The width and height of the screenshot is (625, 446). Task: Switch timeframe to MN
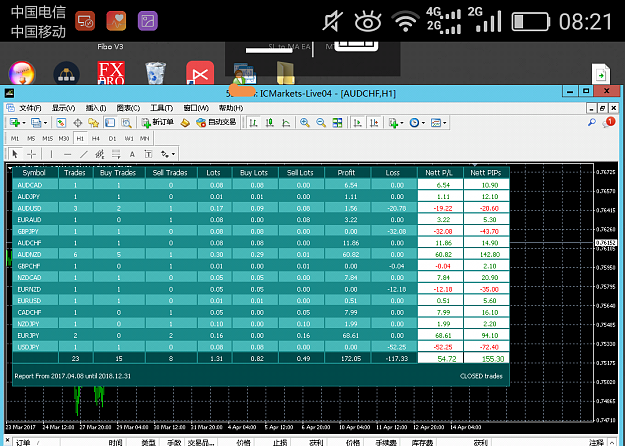coord(144,138)
